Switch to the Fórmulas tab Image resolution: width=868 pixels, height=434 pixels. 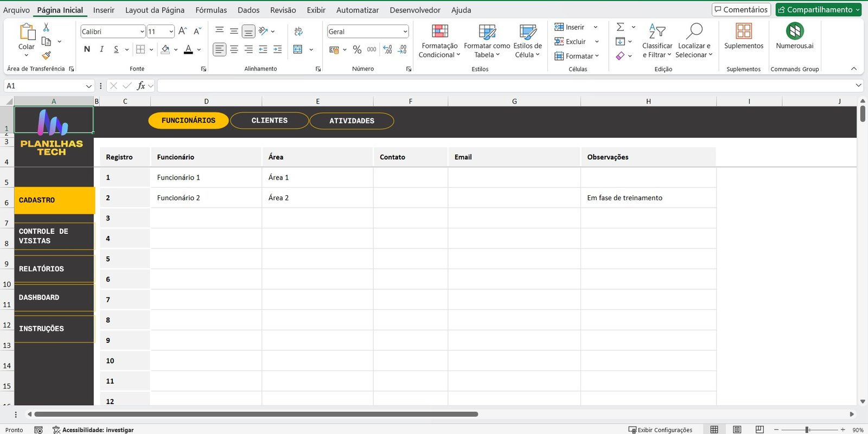[x=211, y=10]
